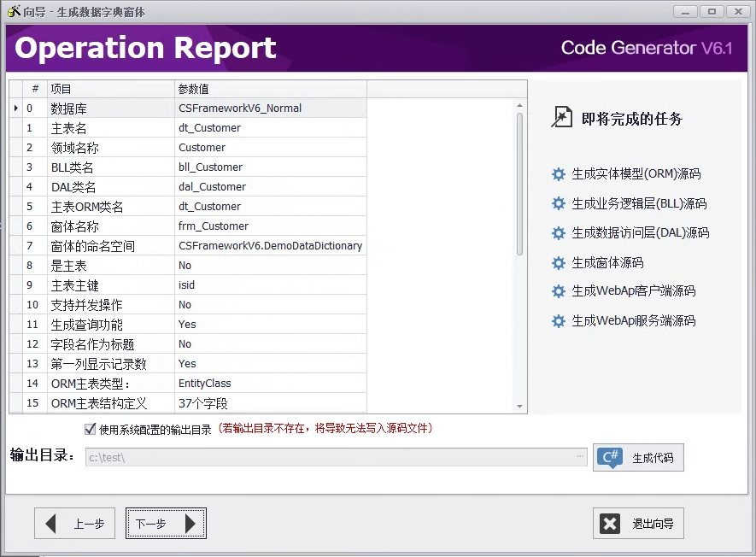The height and width of the screenshot is (557, 756).
Task: Click the bll_Customer value cell
Action: point(271,167)
